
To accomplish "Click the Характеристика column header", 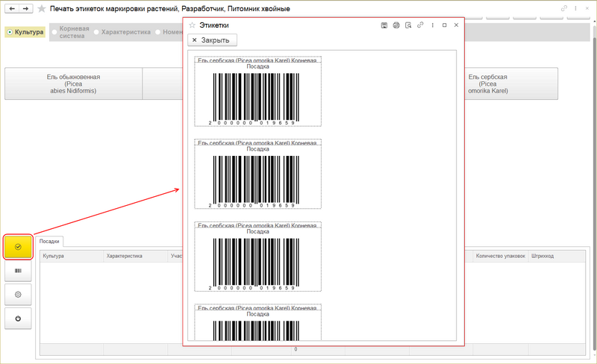I will click(x=136, y=257).
